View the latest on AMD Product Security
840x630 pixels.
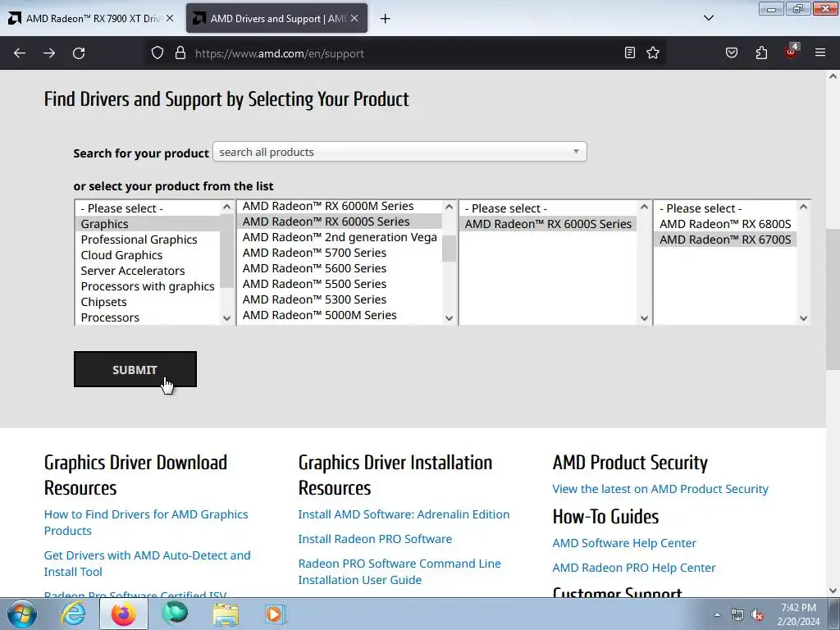(x=660, y=489)
